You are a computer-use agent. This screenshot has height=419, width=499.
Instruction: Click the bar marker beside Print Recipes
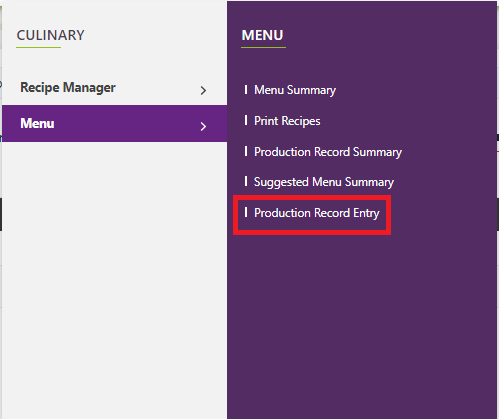246,120
